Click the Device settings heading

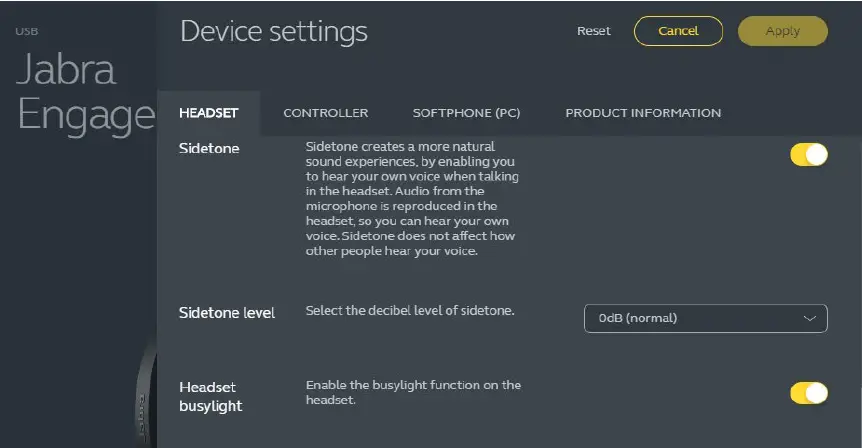(273, 32)
